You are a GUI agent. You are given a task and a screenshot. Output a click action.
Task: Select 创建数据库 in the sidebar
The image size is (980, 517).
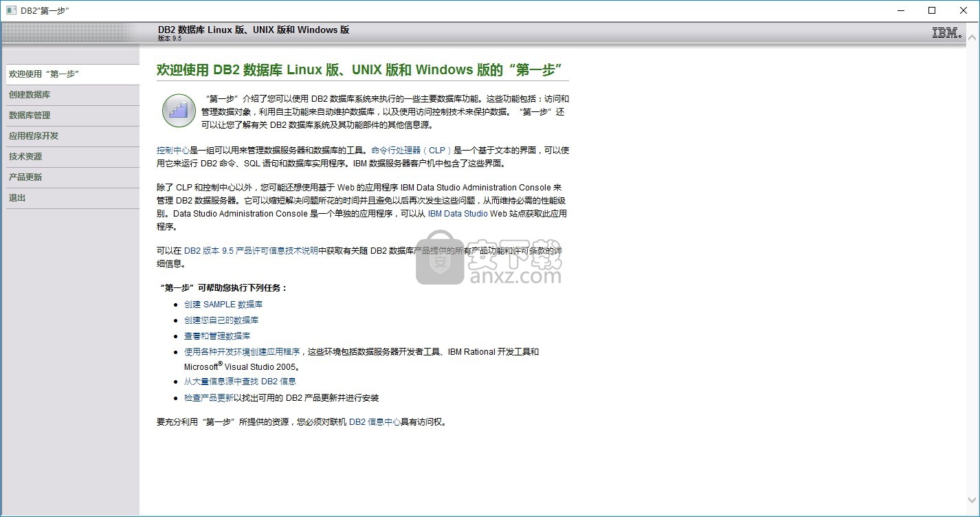tap(73, 95)
